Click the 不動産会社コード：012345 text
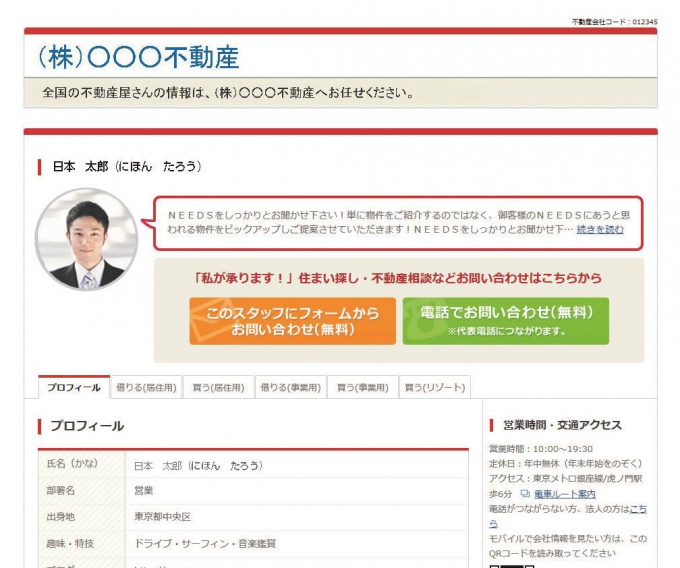The image size is (680, 568). 614,21
